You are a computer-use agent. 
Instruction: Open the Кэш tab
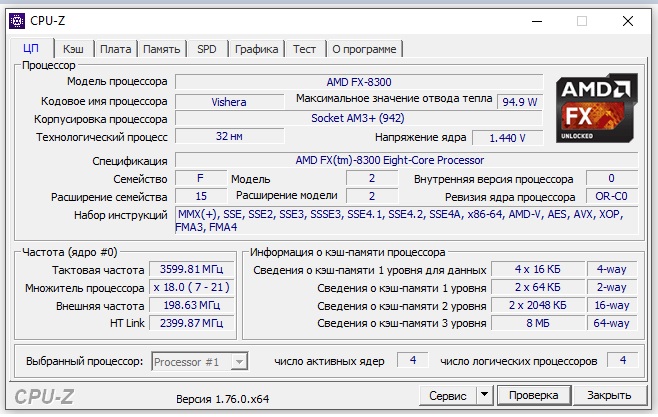coord(73,49)
